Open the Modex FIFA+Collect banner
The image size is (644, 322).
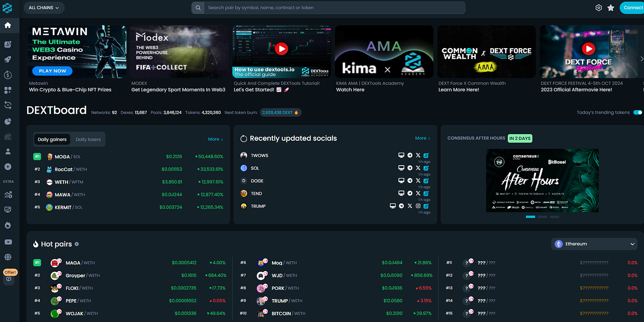point(179,52)
